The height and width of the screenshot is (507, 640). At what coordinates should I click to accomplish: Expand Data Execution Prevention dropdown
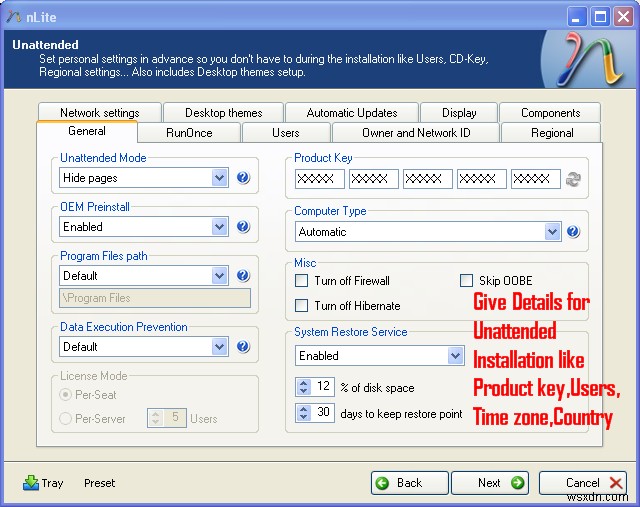[220, 347]
